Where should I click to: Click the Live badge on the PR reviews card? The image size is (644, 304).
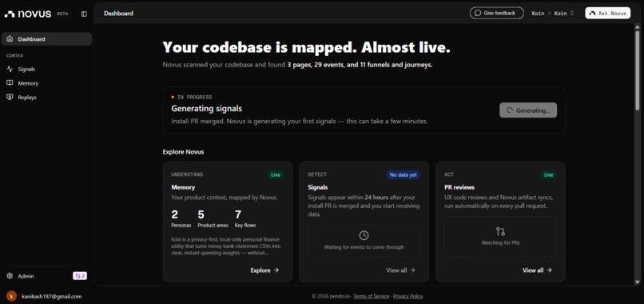pos(549,175)
